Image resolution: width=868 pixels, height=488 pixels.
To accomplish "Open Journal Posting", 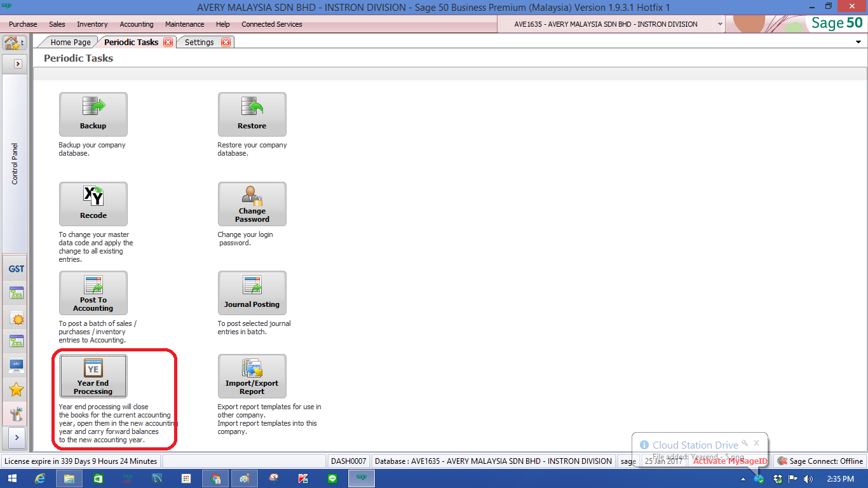I will 252,293.
